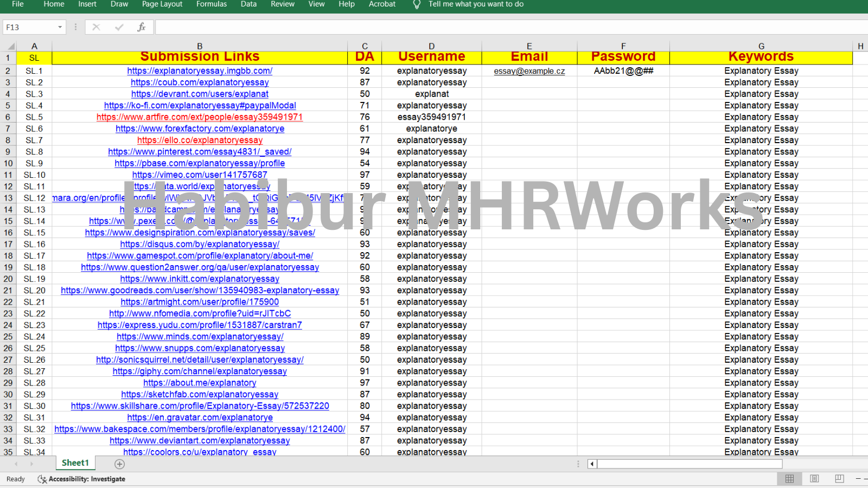The width and height of the screenshot is (868, 488).
Task: Click the Select All corner triangle
Action: coord(10,46)
